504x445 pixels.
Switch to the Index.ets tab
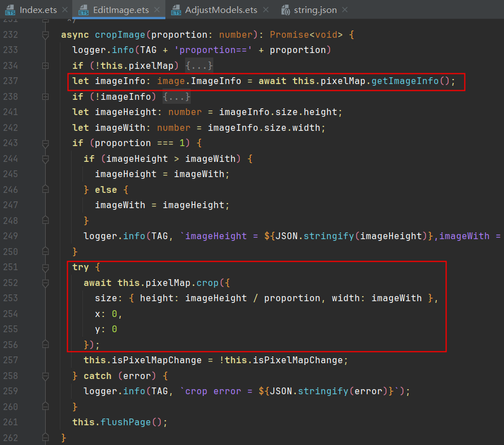pyautogui.click(x=38, y=10)
